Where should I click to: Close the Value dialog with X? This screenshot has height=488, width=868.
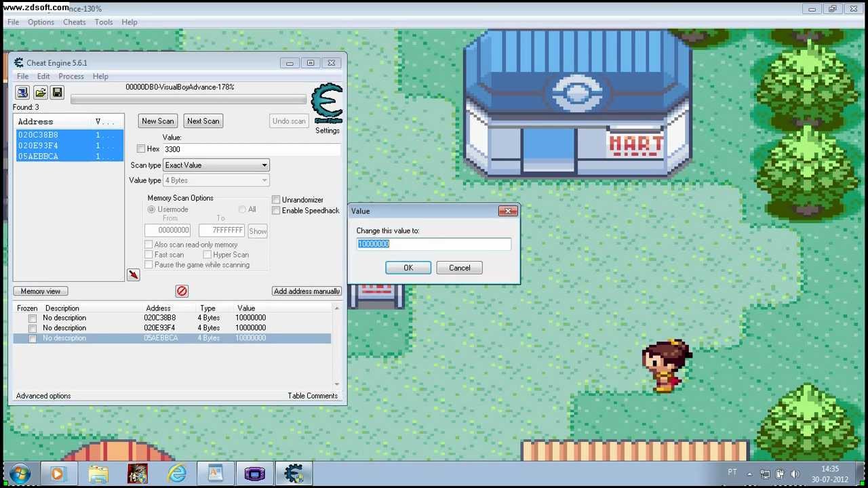(508, 211)
